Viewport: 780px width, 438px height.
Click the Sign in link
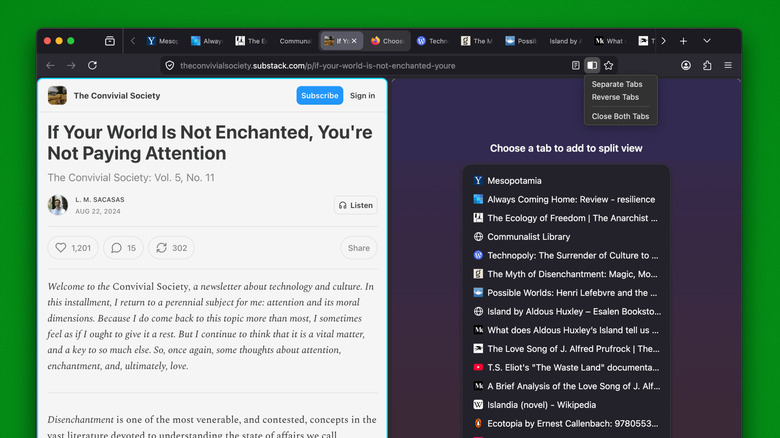pyautogui.click(x=362, y=96)
